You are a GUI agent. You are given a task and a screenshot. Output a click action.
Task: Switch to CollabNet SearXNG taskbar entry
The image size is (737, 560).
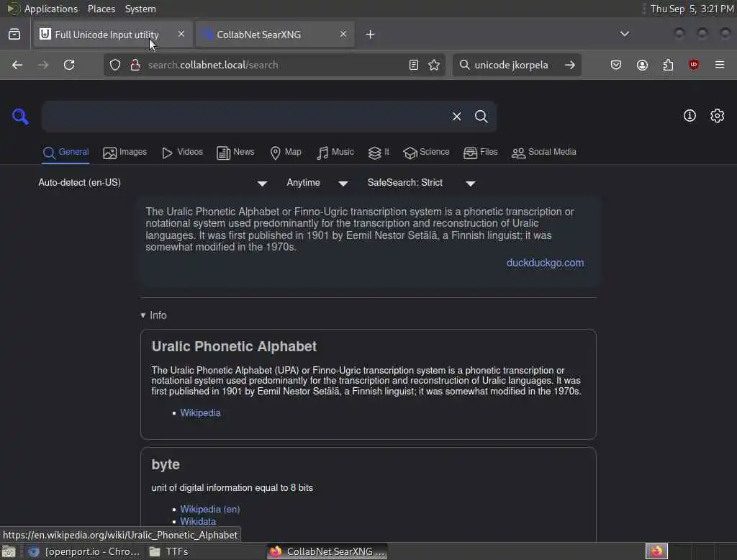[327, 551]
